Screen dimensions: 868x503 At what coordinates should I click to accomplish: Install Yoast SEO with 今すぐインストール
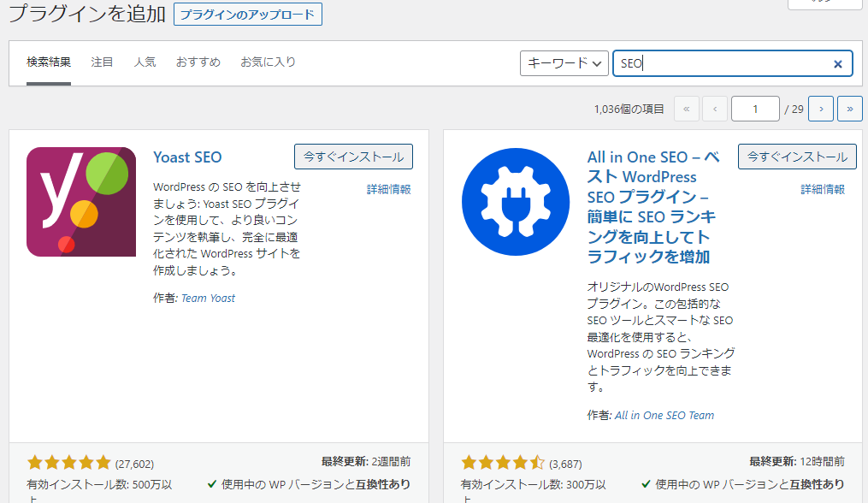(353, 157)
